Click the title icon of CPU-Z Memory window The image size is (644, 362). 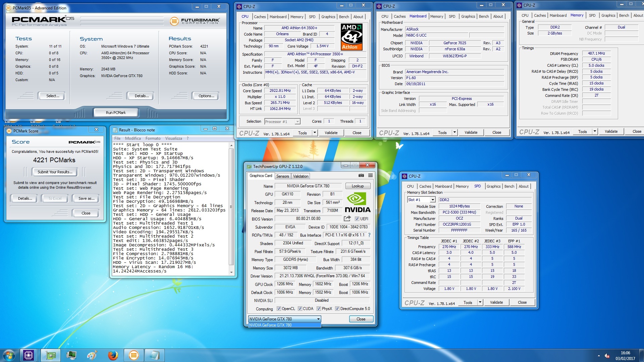pyautogui.click(x=520, y=5)
